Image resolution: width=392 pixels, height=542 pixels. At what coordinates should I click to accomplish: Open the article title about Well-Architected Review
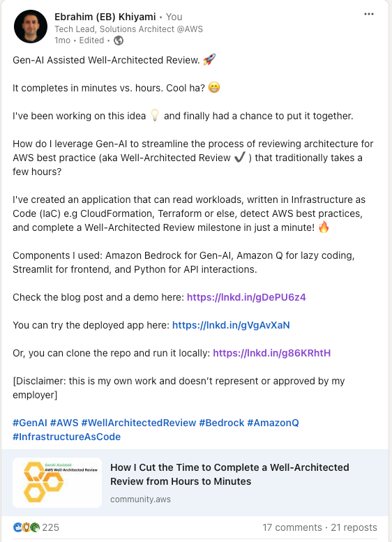pos(229,474)
